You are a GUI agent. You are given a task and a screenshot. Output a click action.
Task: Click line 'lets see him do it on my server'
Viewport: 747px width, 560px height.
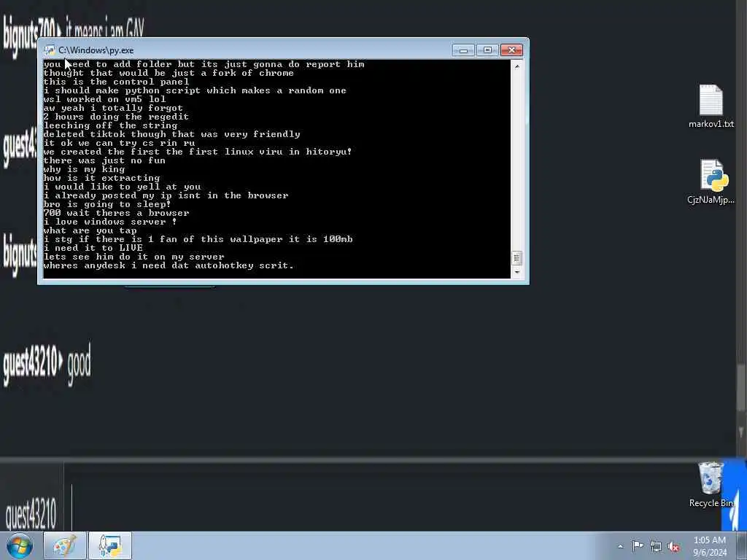point(134,257)
